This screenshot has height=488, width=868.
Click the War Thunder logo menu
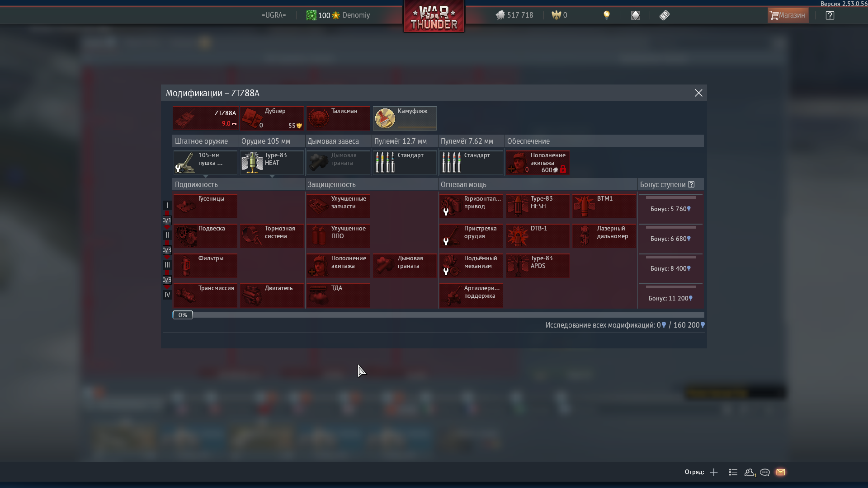click(434, 17)
